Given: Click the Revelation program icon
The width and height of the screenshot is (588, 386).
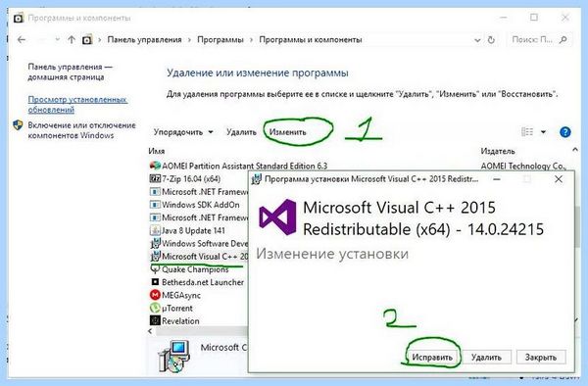Looking at the screenshot, I should (x=155, y=320).
